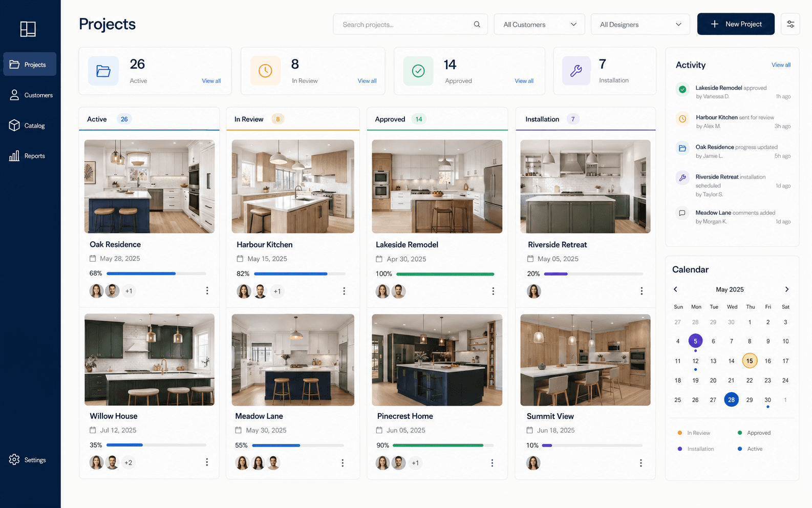Open the Summit View kitchen thumbnail
Viewport: 812px width, 508px height.
[585, 360]
